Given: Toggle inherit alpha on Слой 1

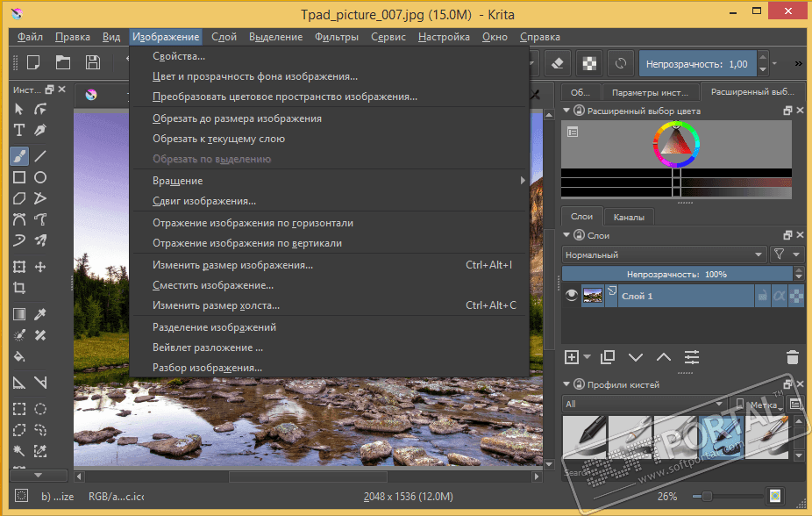Looking at the screenshot, I should point(780,296).
